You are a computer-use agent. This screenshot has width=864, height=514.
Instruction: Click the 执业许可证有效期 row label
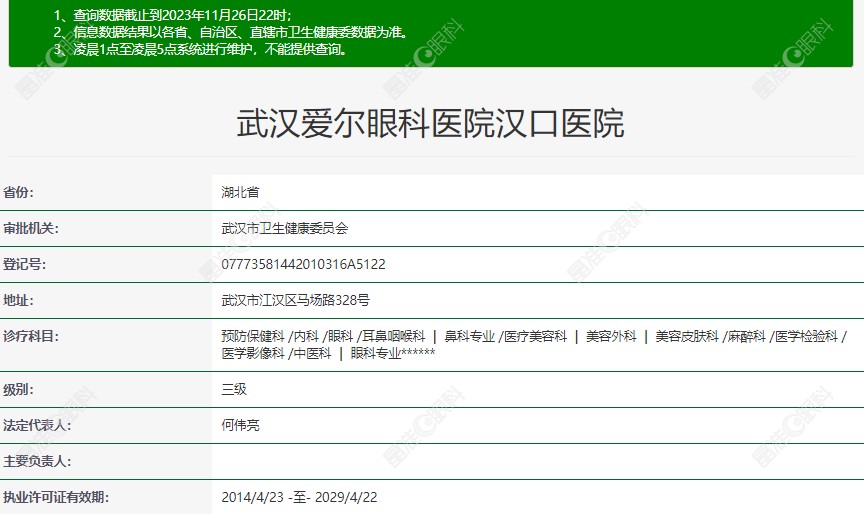(x=55, y=497)
